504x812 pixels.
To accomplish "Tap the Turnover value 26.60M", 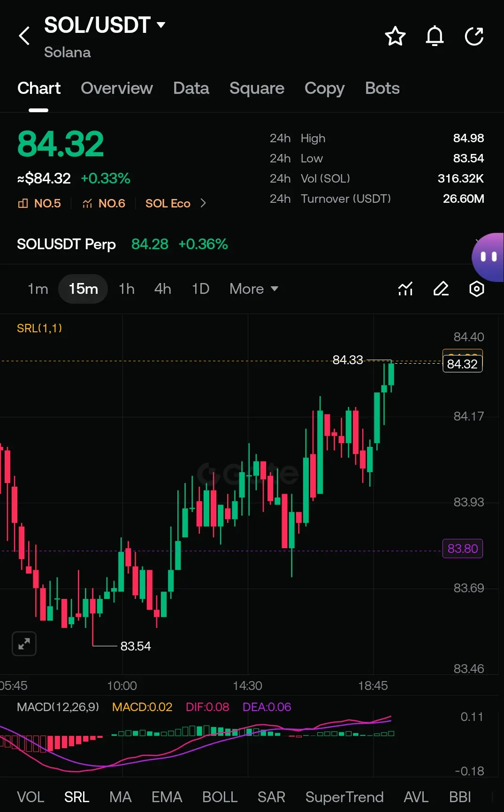I will pos(463,199).
